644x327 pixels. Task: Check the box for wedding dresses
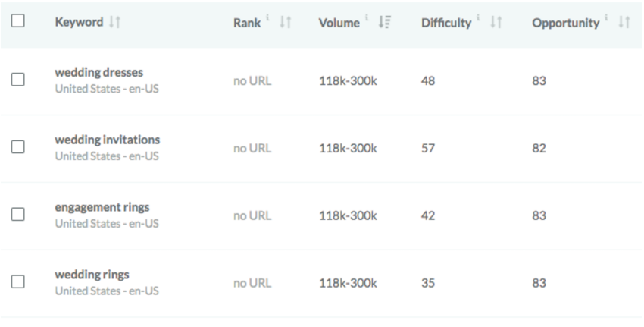pos(18,80)
